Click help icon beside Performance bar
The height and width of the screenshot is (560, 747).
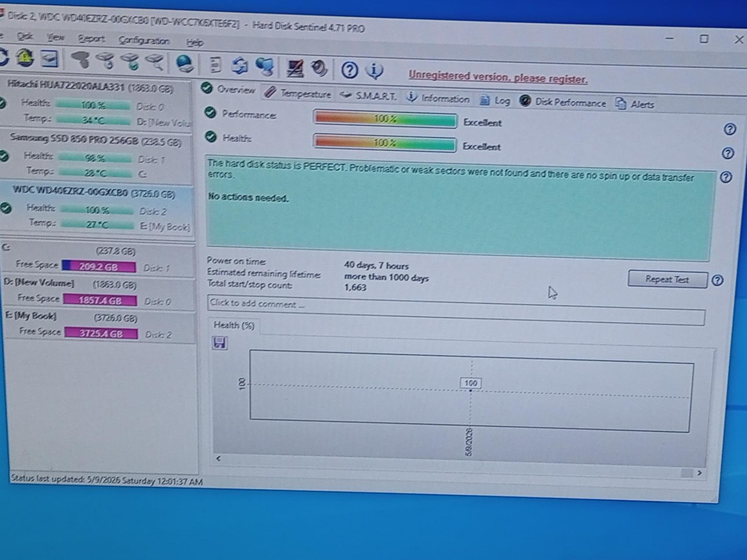[x=729, y=129]
